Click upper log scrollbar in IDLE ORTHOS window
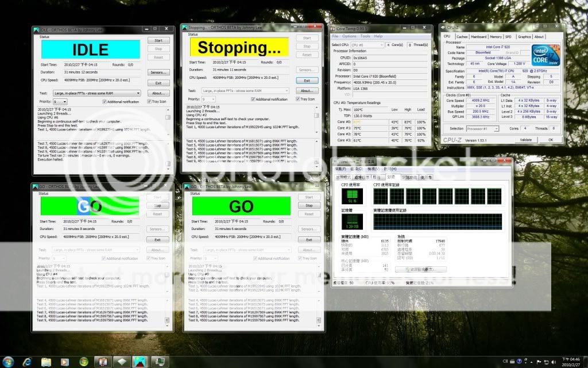The image size is (588, 368). (x=168, y=122)
